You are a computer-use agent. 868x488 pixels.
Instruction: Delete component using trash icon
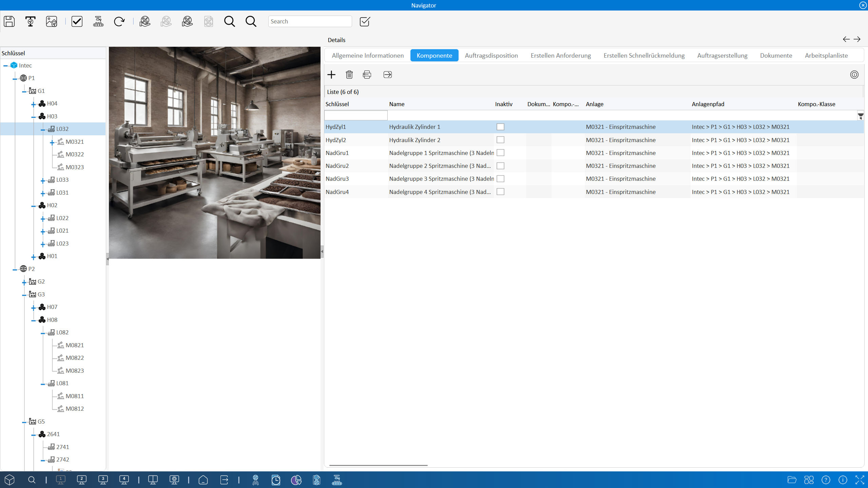point(349,75)
